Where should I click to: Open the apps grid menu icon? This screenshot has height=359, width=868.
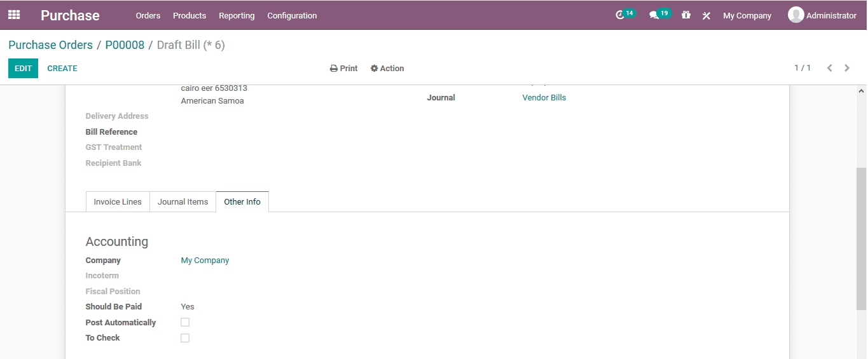(14, 15)
